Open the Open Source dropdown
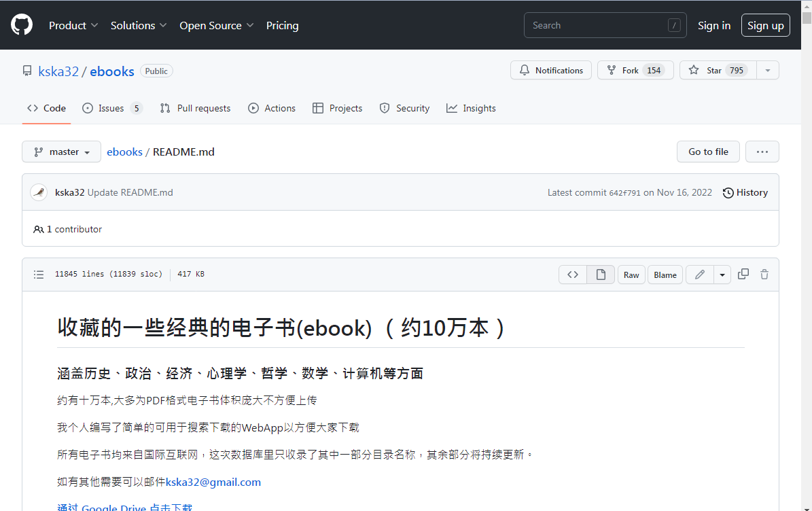The image size is (812, 511). pos(217,25)
